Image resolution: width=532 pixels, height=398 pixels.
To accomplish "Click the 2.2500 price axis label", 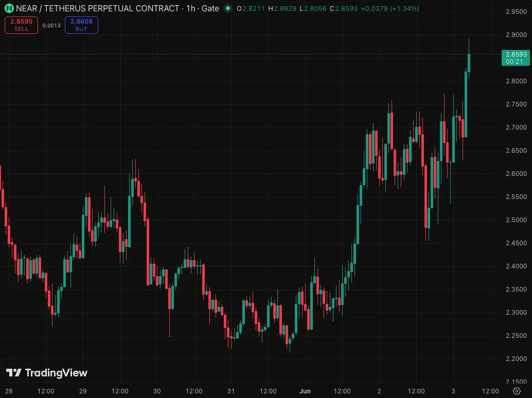I will (516, 336).
